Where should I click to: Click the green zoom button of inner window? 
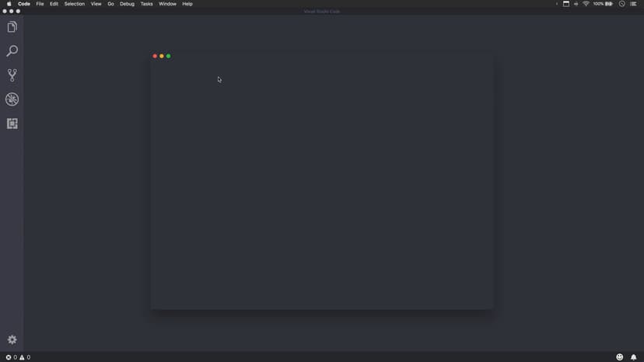[x=168, y=56]
